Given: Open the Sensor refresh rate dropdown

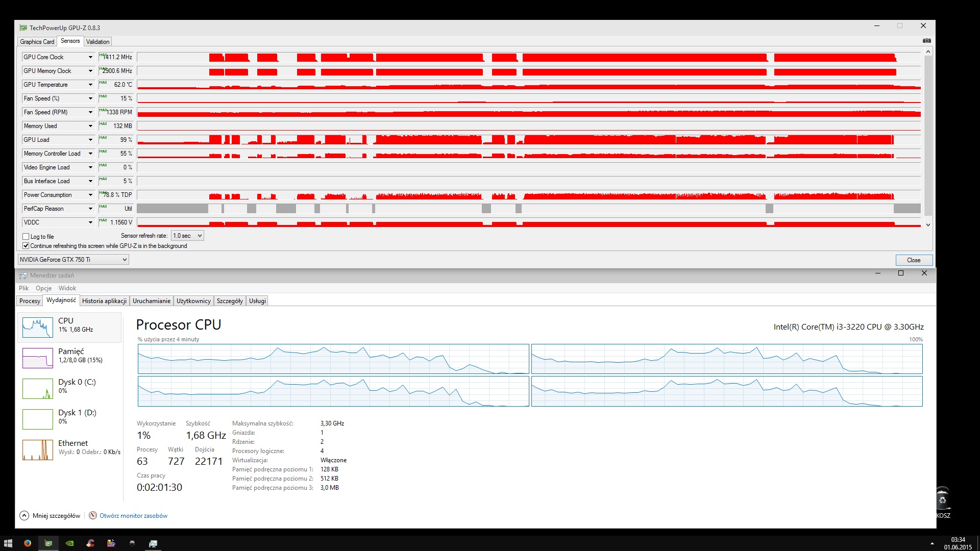Looking at the screenshot, I should point(187,236).
